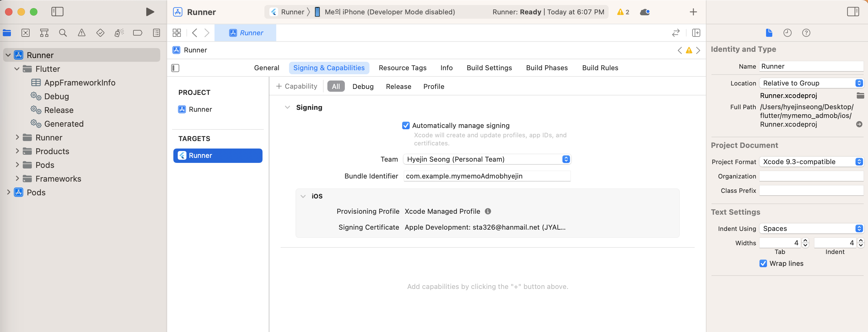Switch to the Build Rules tab
The height and width of the screenshot is (332, 868).
tap(600, 68)
